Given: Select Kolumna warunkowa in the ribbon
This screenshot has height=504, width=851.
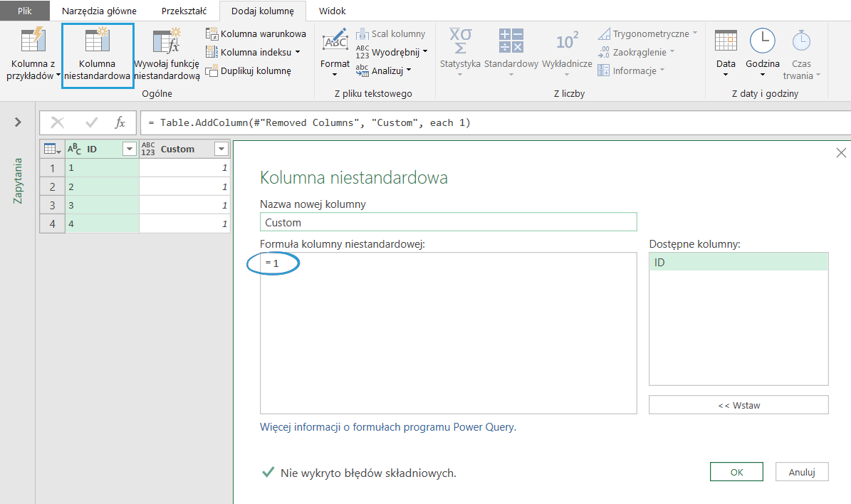Looking at the screenshot, I should click(256, 33).
